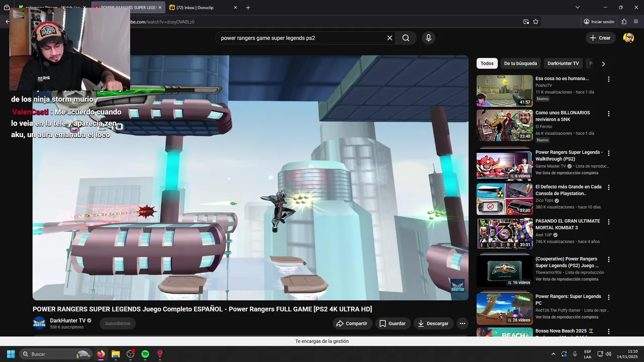This screenshot has height=362, width=644.
Task: Open a new browser tab
Action: pos(248,8)
